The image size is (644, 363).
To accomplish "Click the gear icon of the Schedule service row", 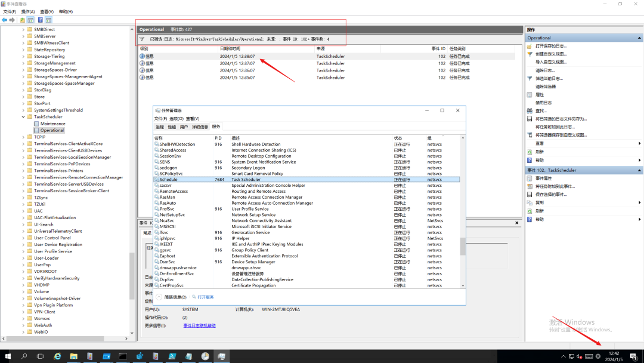I will click(x=156, y=180).
